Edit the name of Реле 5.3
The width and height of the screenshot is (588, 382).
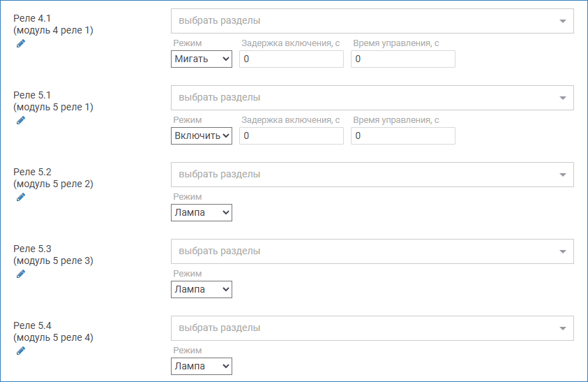[x=21, y=274]
